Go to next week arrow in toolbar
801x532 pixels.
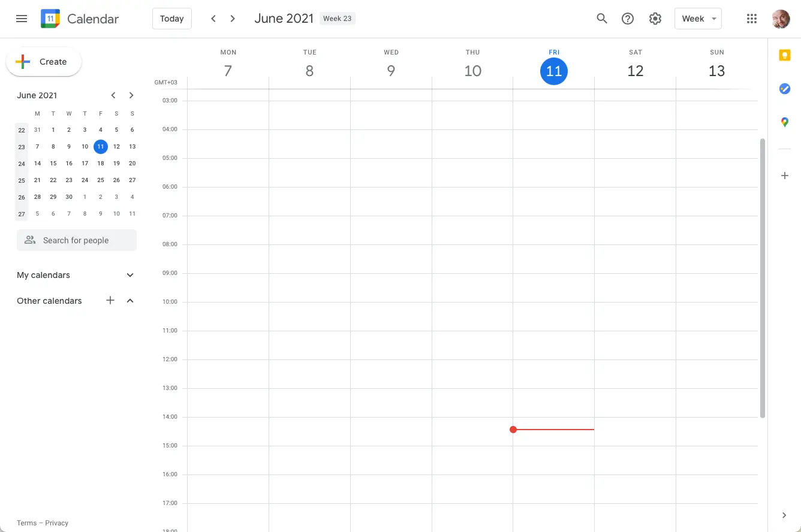point(233,19)
